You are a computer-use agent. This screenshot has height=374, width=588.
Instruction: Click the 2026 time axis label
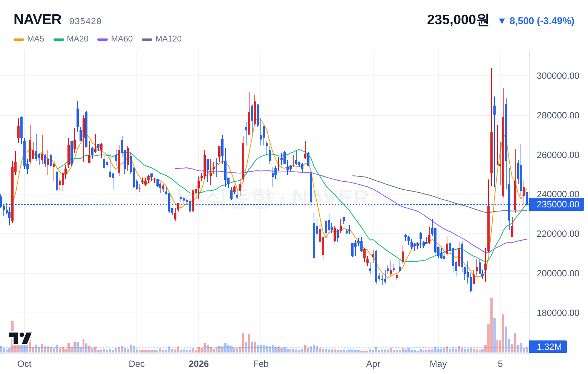click(x=199, y=364)
